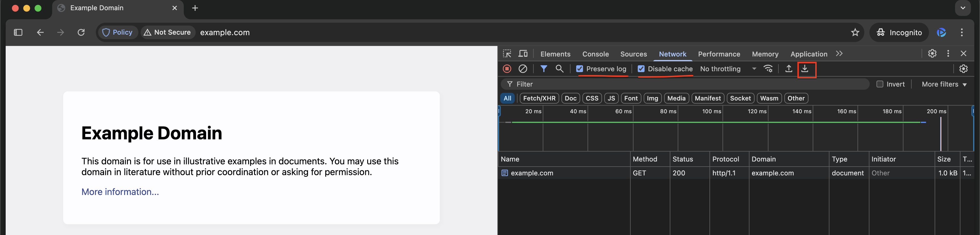Expand the More filters dropdown

944,84
